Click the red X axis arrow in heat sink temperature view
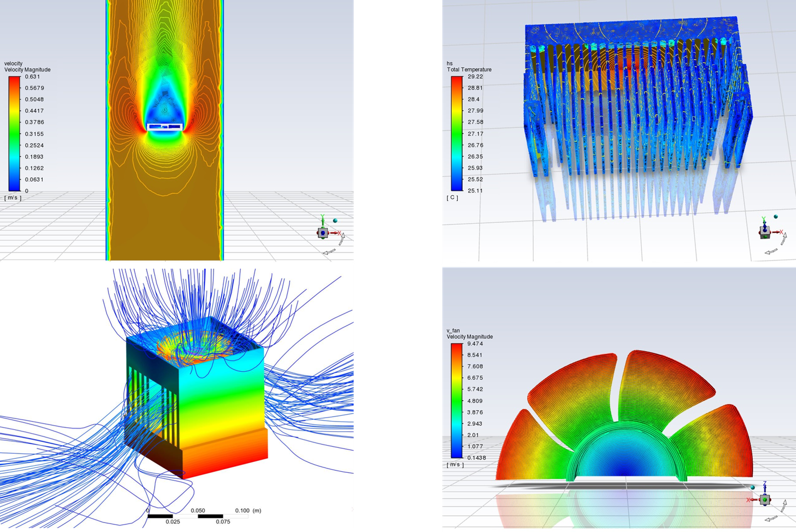The height and width of the screenshot is (532, 796). [x=778, y=232]
